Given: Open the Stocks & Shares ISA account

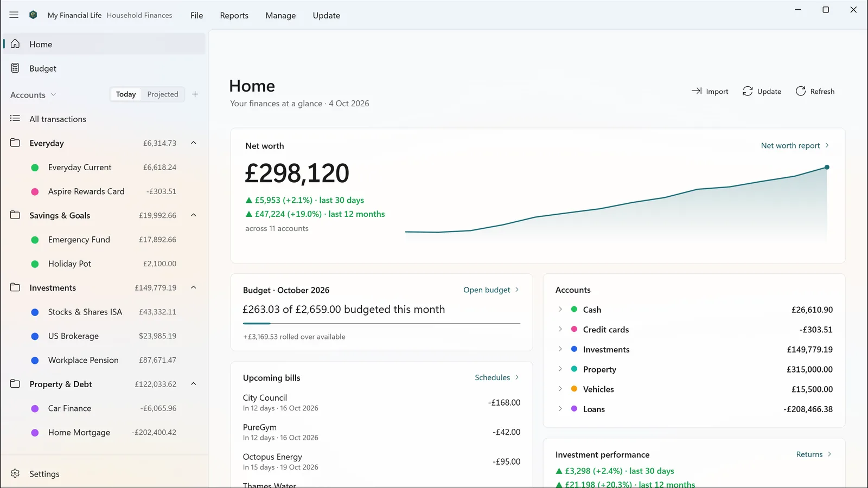Looking at the screenshot, I should [104, 312].
